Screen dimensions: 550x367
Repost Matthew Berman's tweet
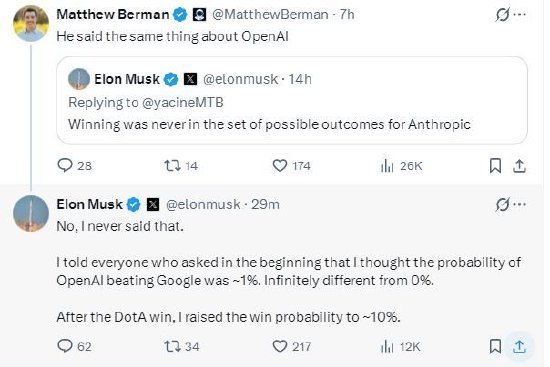[181, 166]
